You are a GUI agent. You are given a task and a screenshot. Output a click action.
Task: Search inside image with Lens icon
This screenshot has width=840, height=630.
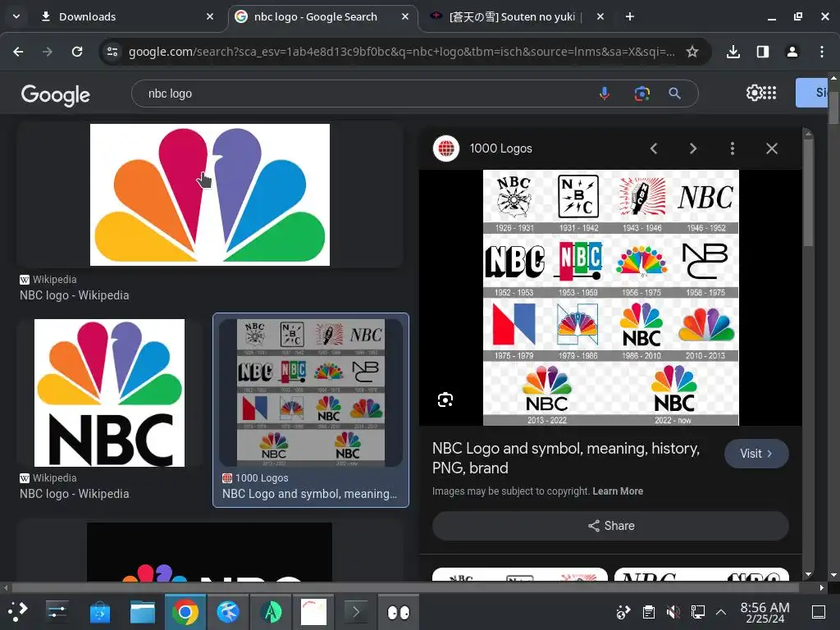coord(445,399)
